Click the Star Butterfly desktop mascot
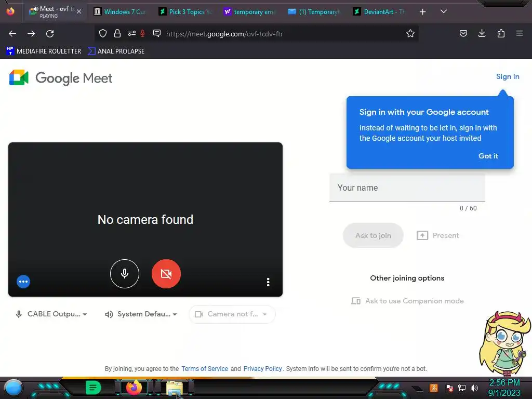The width and height of the screenshot is (532, 399). [x=504, y=343]
